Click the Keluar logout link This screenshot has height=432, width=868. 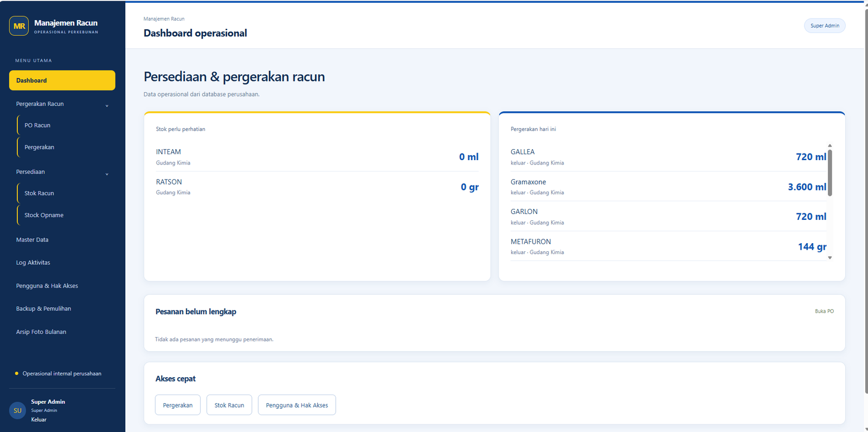[39, 420]
